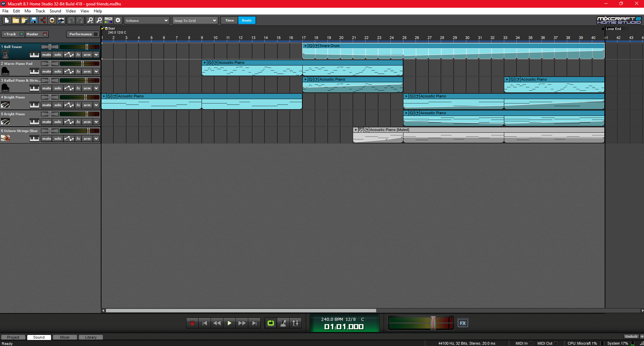
Task: Arm track 5 Bright Piano
Action: click(87, 122)
